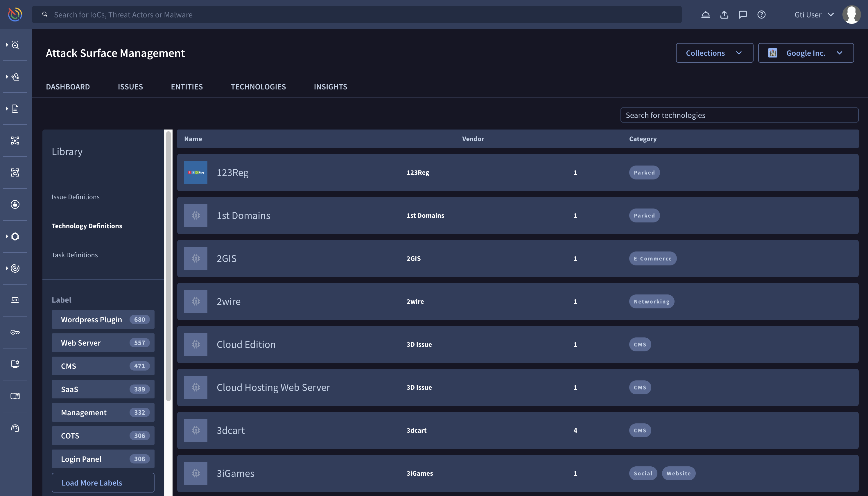Switch to the ISSUES tab
This screenshot has height=496, width=868.
[130, 87]
